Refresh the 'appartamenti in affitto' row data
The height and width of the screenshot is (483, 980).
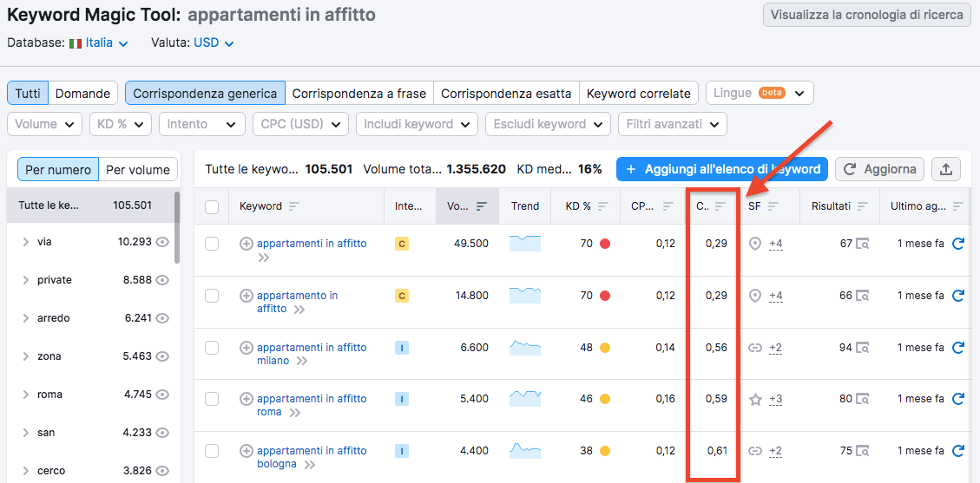click(x=958, y=245)
